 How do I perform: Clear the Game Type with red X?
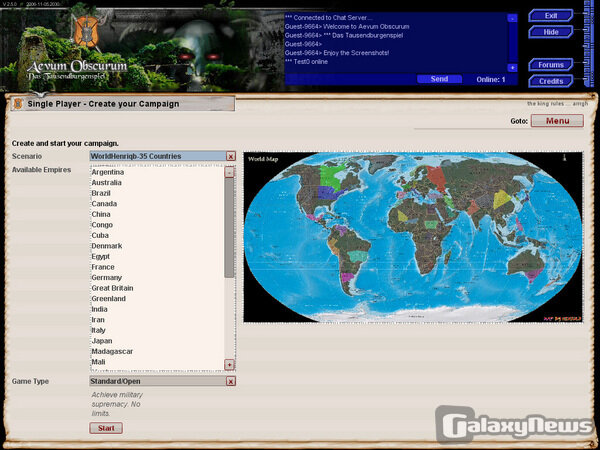(x=231, y=381)
